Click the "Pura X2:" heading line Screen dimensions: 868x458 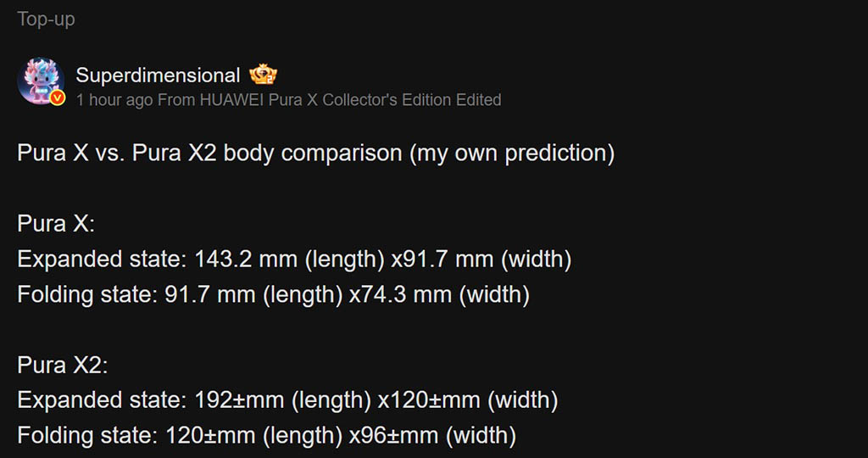[x=63, y=366]
